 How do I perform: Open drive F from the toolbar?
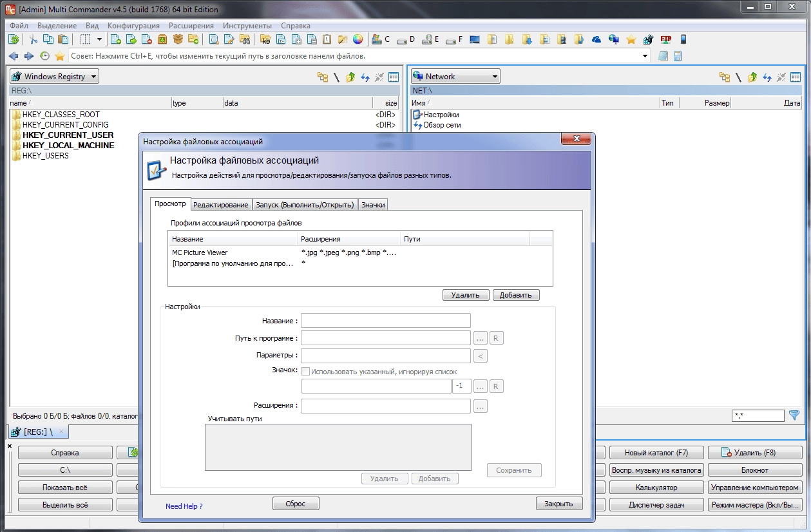(453, 39)
